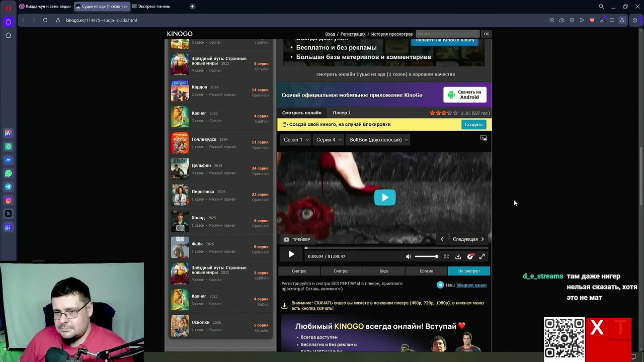Open a new browser tab
The image size is (644, 362).
click(192, 7)
